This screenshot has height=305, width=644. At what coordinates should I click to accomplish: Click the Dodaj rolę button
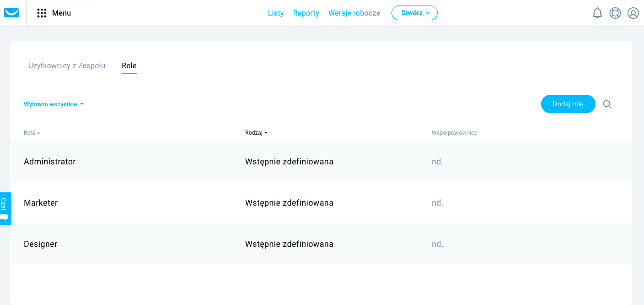(568, 104)
